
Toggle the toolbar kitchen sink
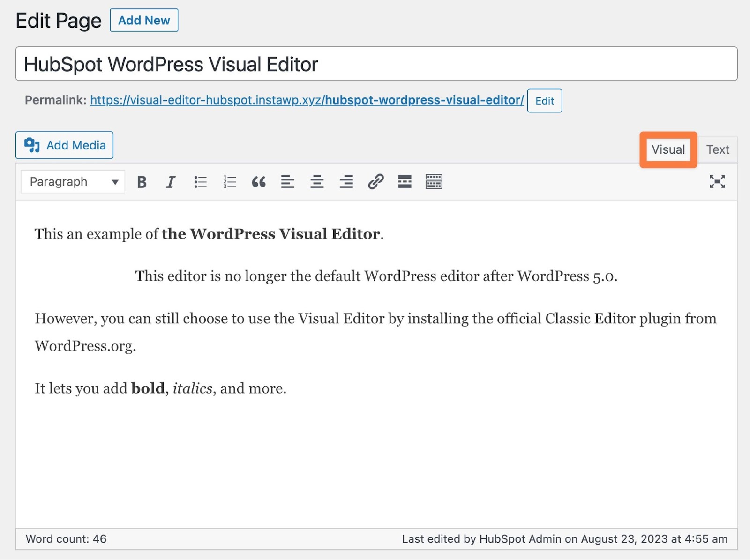click(x=434, y=182)
